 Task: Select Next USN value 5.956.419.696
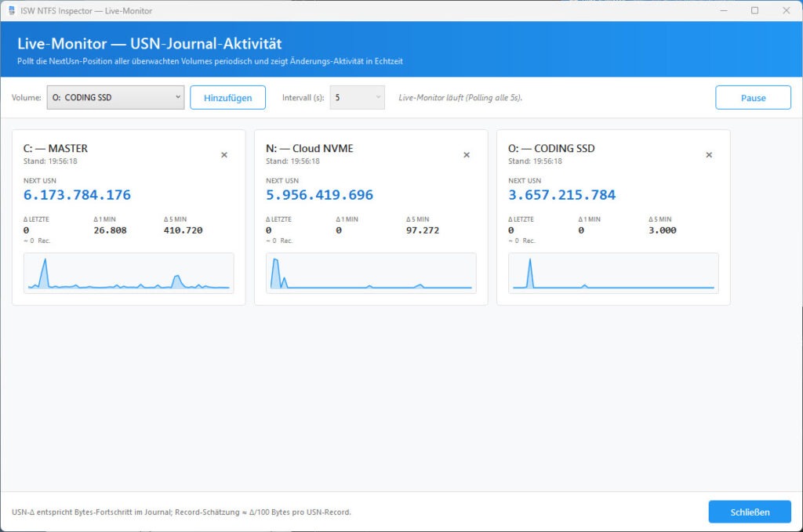(x=320, y=195)
